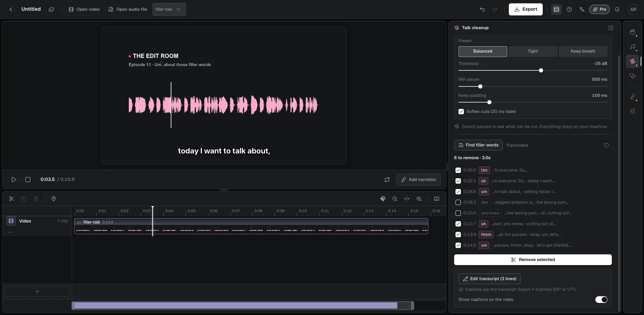Uncheck the 0:00.0 Um filler word
Viewport: 644px width, 315px height.
coord(458,170)
